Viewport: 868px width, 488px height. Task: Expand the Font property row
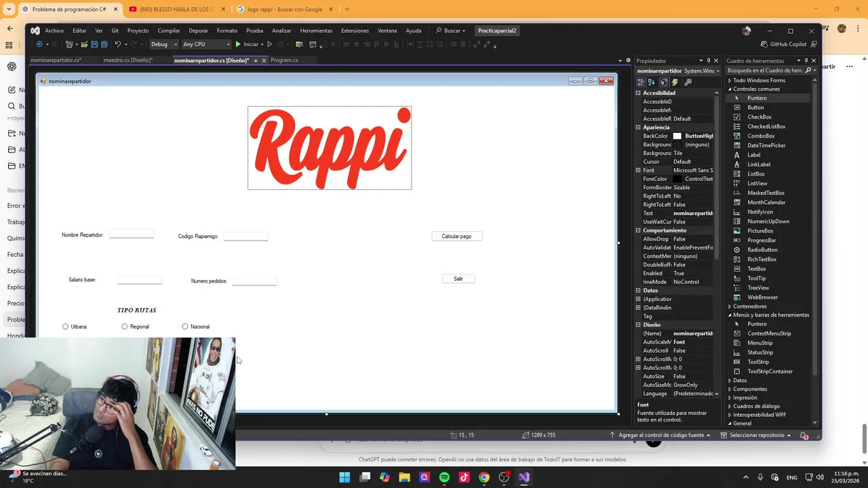pos(638,170)
